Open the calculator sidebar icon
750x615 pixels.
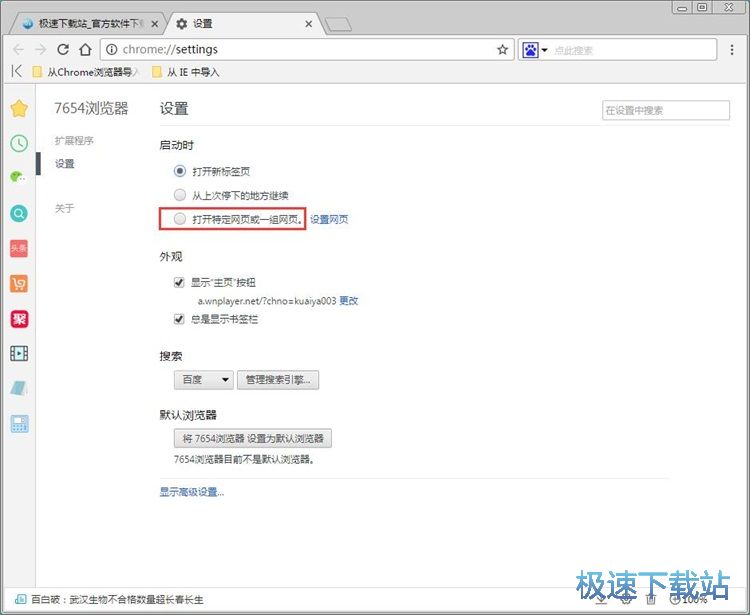pos(19,424)
